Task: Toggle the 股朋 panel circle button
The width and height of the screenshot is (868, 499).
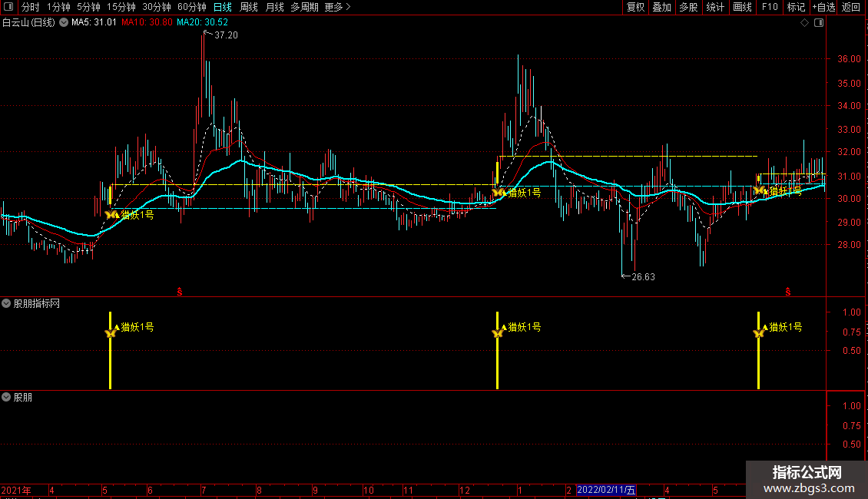Action: [6, 397]
